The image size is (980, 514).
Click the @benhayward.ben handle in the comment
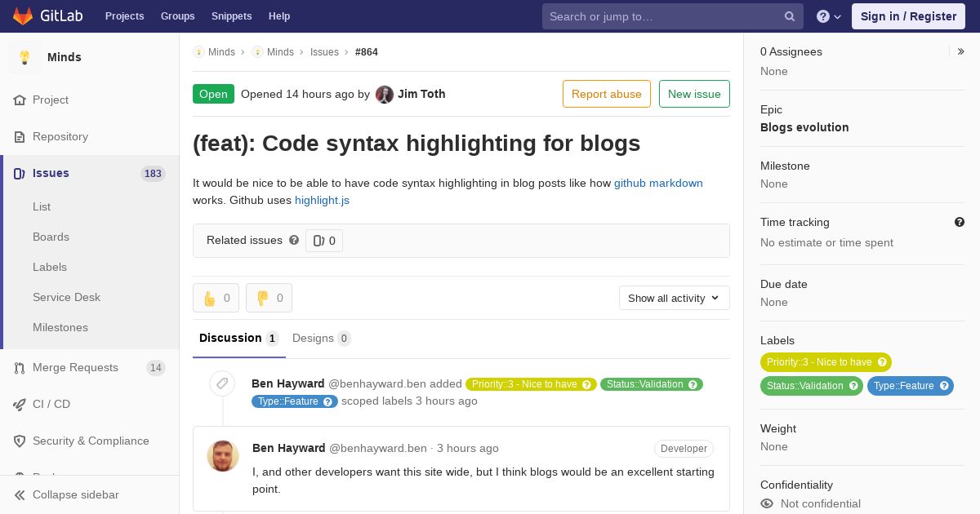(378, 448)
